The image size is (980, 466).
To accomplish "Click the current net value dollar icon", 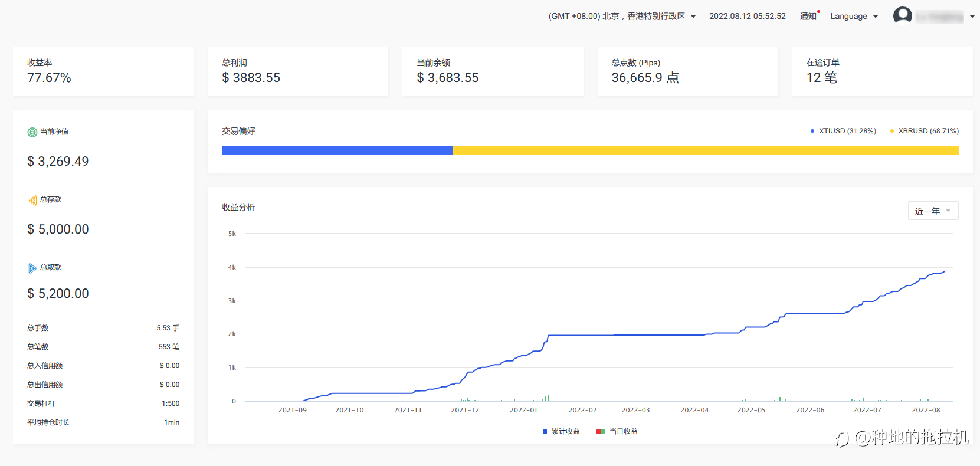I will pos(32,132).
